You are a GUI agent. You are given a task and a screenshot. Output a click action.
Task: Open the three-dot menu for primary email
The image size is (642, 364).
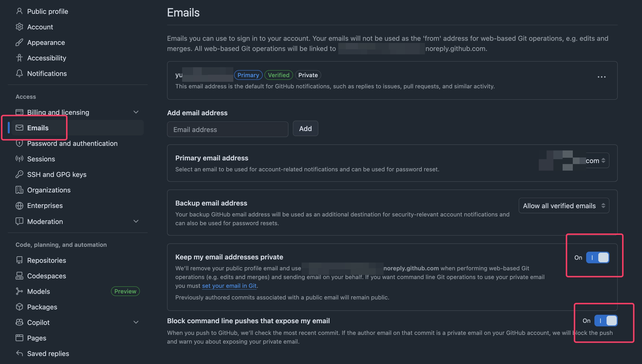click(x=601, y=77)
